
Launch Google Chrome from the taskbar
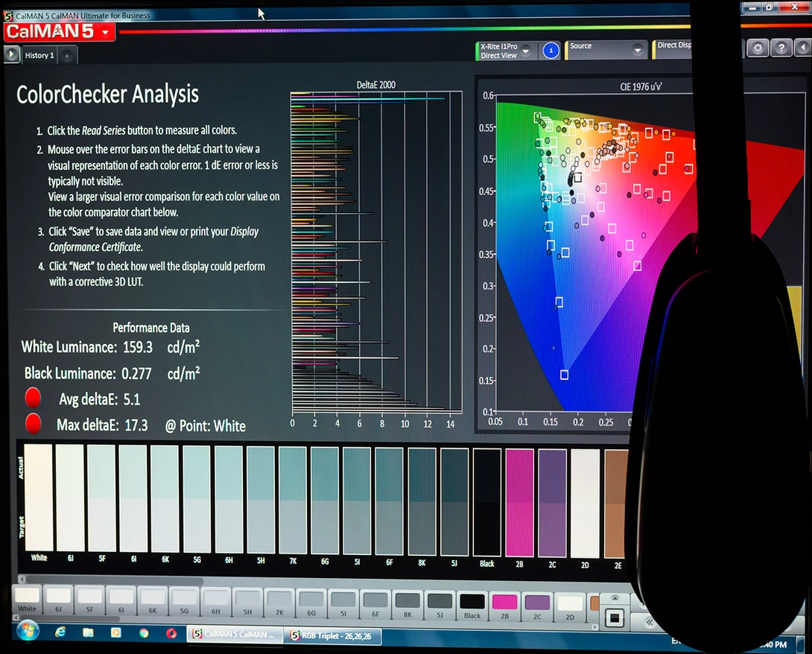pyautogui.click(x=144, y=632)
